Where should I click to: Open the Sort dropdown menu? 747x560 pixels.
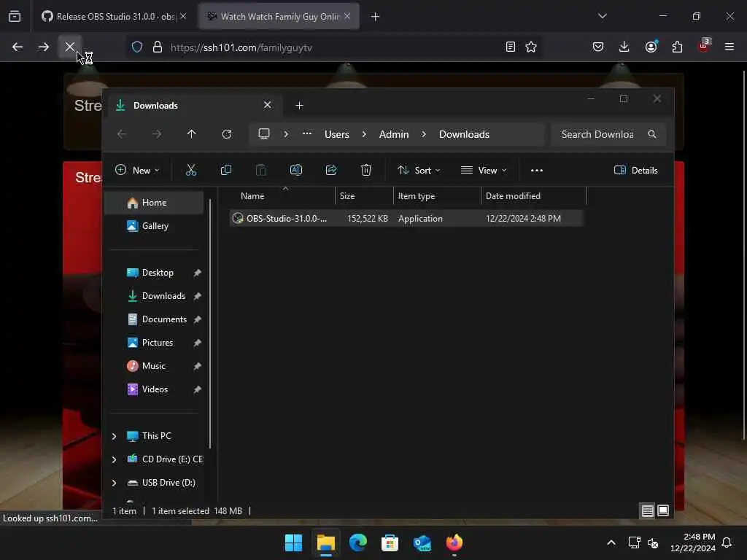(419, 171)
